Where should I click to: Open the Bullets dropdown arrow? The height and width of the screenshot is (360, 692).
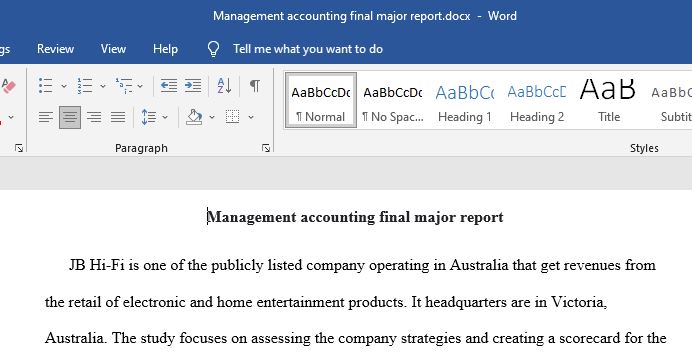pos(64,86)
